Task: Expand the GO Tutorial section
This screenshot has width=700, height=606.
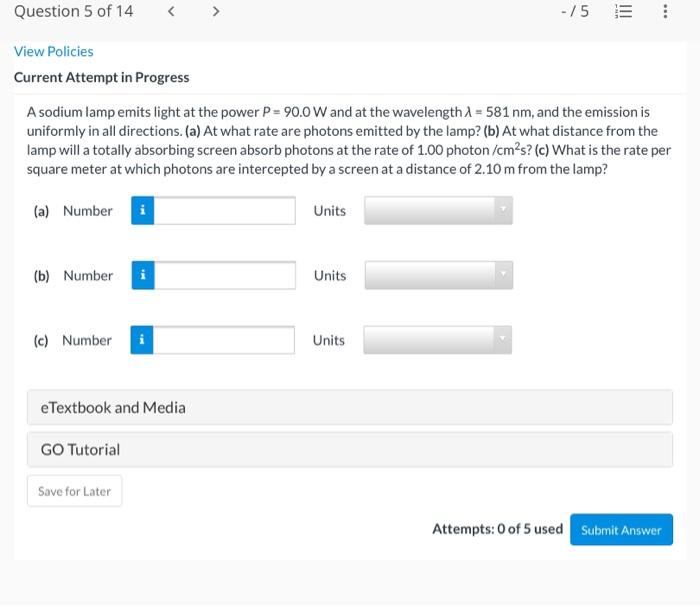Action: (350, 449)
